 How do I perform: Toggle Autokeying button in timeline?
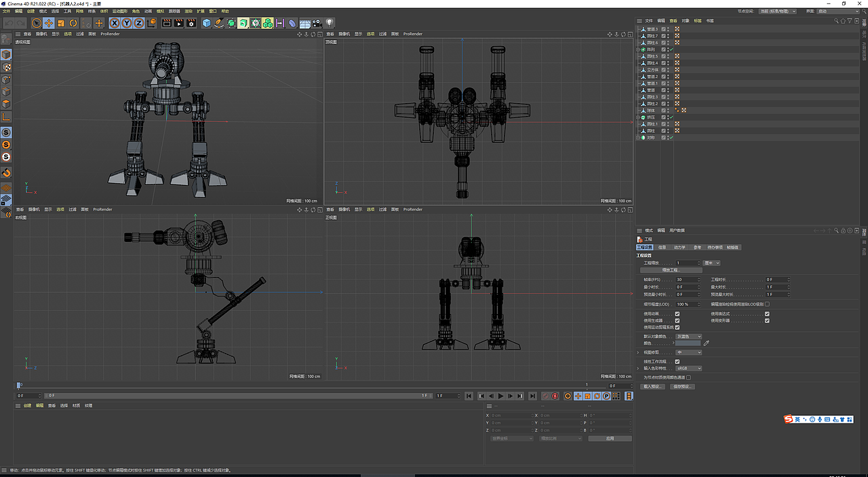coord(555,396)
